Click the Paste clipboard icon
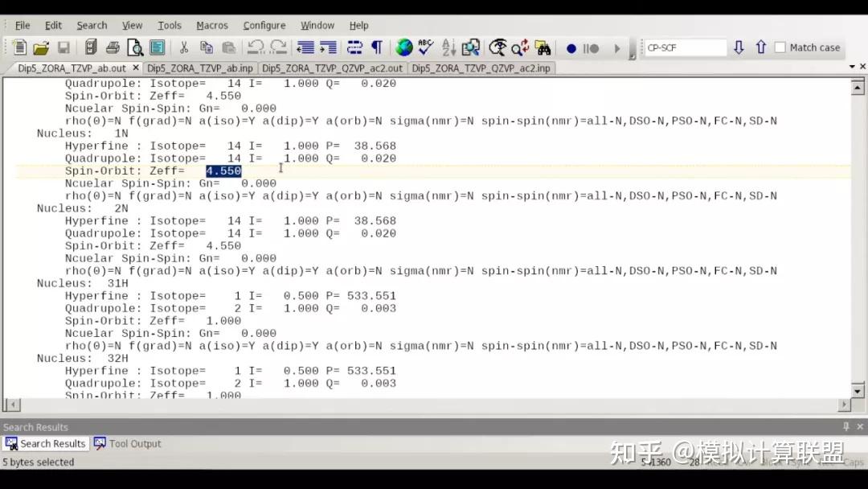Image resolution: width=868 pixels, height=489 pixels. pos(228,47)
